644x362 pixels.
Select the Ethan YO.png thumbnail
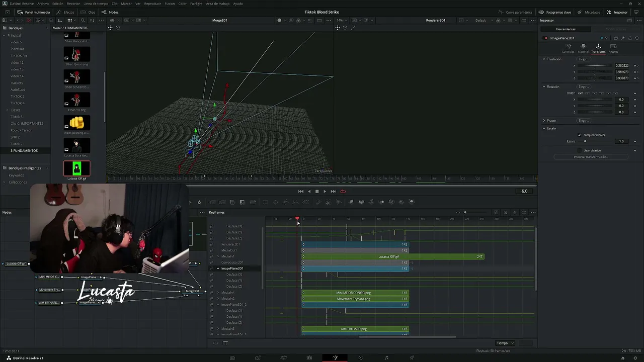[77, 100]
